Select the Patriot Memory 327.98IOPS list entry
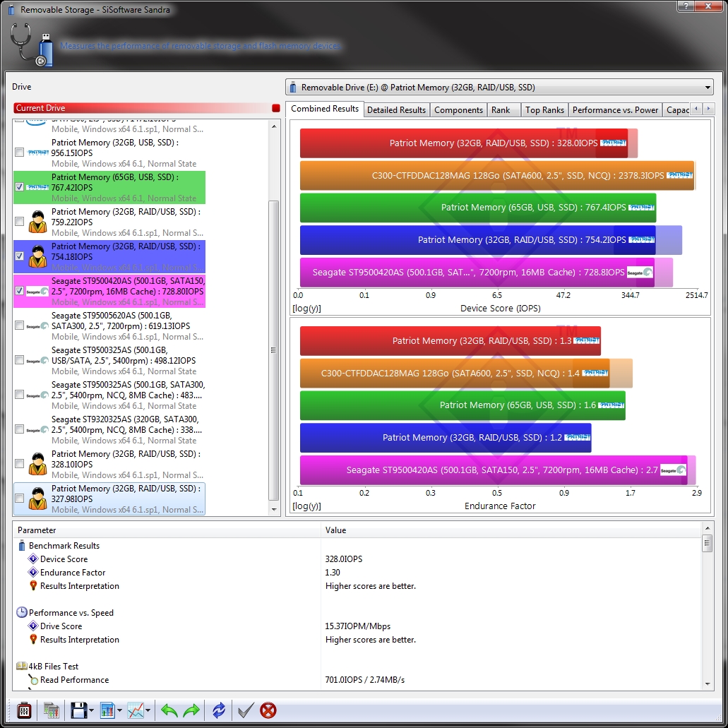This screenshot has height=728, width=728. (x=109, y=499)
